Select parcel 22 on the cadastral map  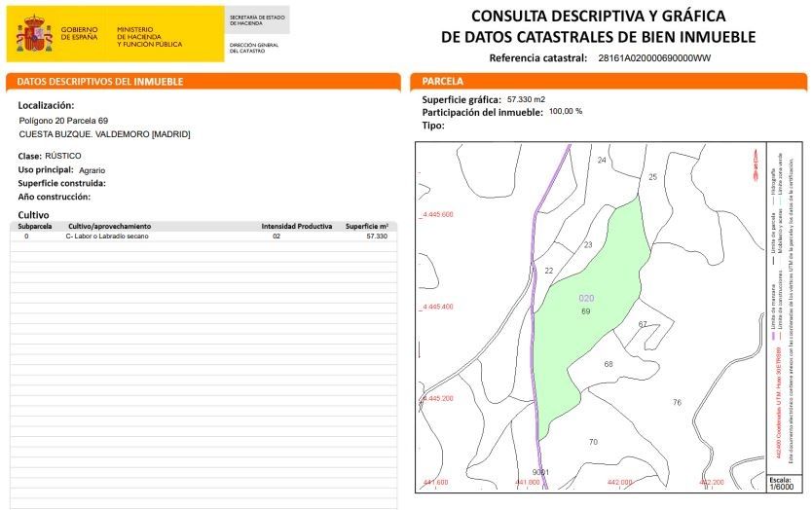(549, 271)
